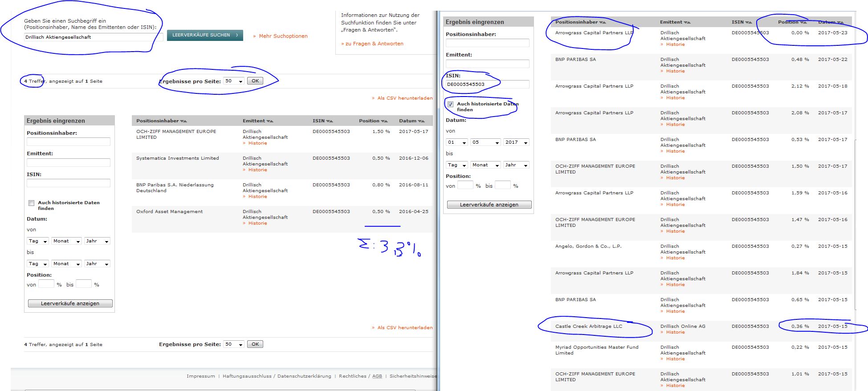Click Leerverkäufe anzeigen in the left filter panel
Image resolution: width=868 pixels, height=391 pixels.
[x=70, y=303]
